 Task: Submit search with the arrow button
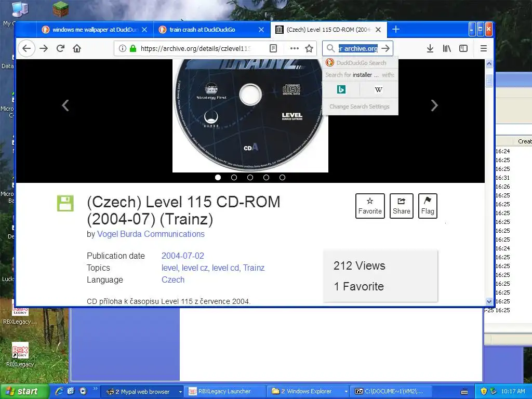coord(385,48)
